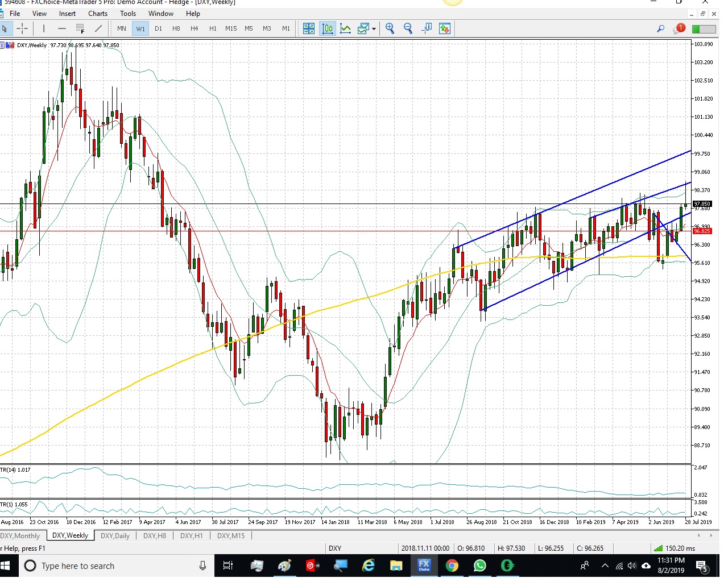The width and height of the screenshot is (728, 582).
Task: Switch to M3 timeframe
Action: [x=267, y=28]
